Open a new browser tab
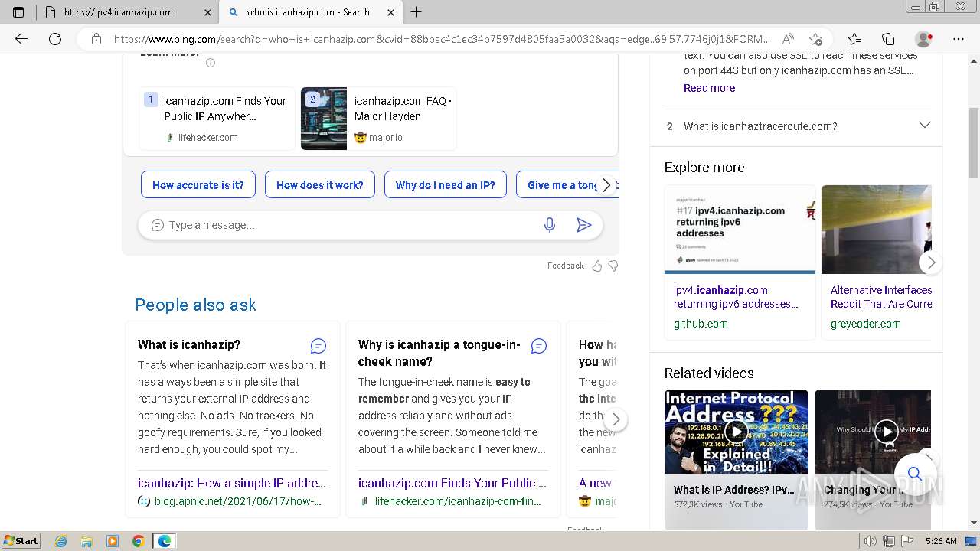Screen dimensions: 980x551 click(x=416, y=12)
